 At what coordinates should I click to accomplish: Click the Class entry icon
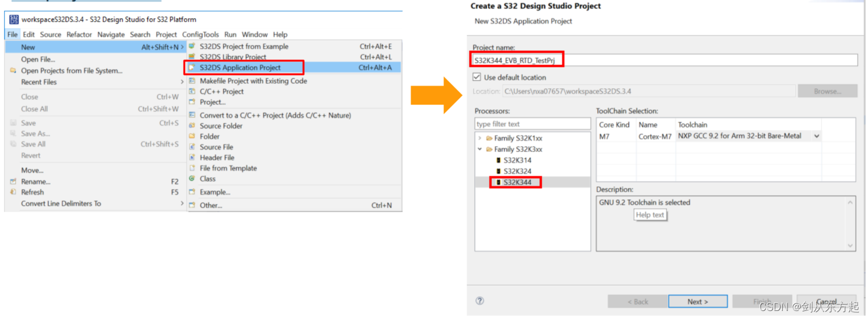tap(192, 178)
